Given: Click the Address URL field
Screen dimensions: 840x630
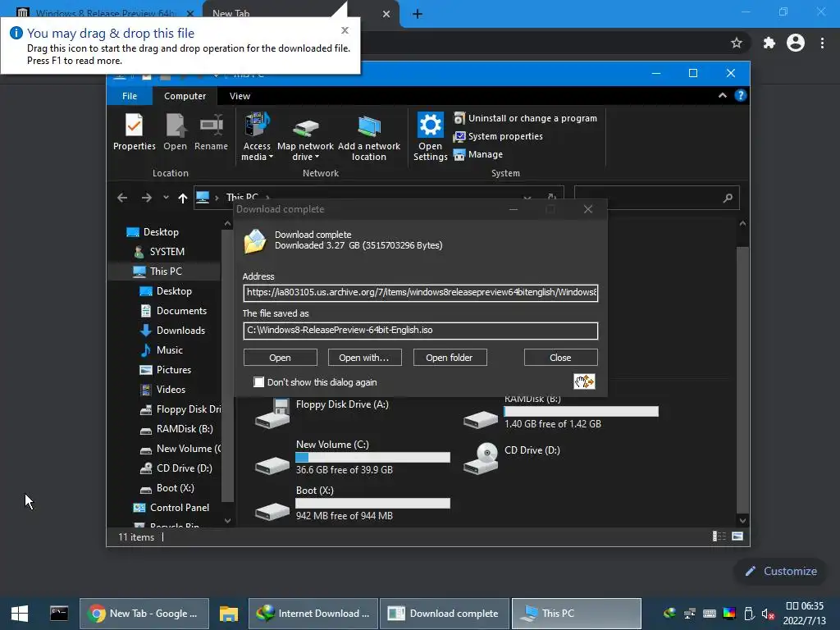Looking at the screenshot, I should tap(421, 293).
